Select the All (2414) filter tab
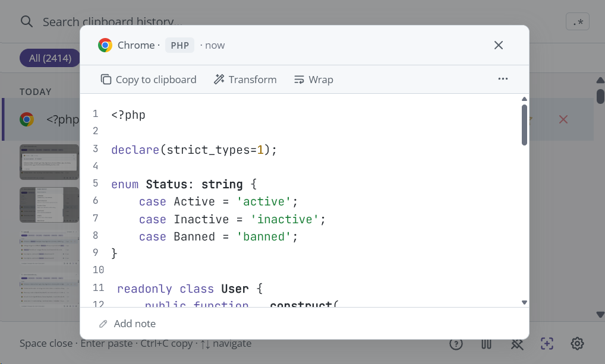Viewport: 605px width, 364px height. tap(50, 58)
